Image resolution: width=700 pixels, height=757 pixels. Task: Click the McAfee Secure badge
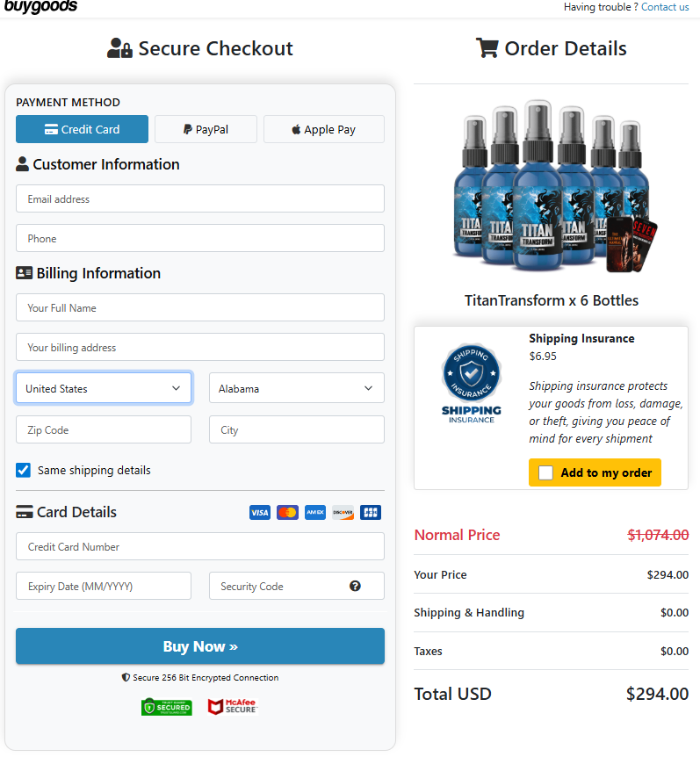tap(233, 706)
